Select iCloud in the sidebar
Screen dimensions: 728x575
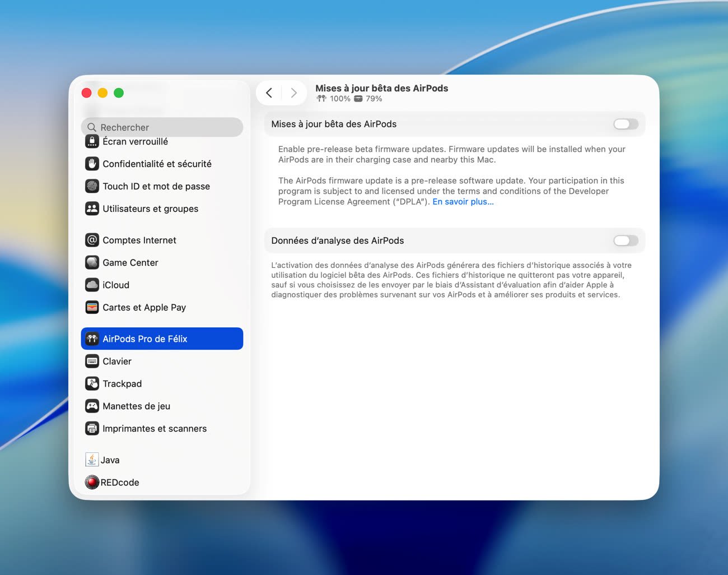tap(162, 285)
